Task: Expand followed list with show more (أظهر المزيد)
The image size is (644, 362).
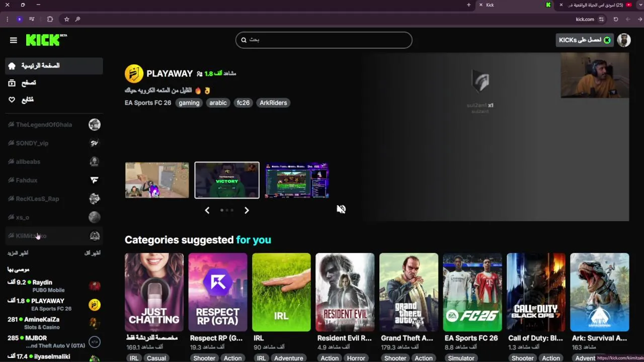Action: tap(18, 253)
